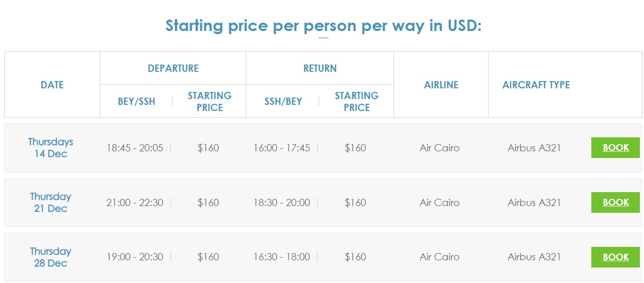644x283 pixels.
Task: Select the Thursday 28 Dec date
Action: pos(51,257)
